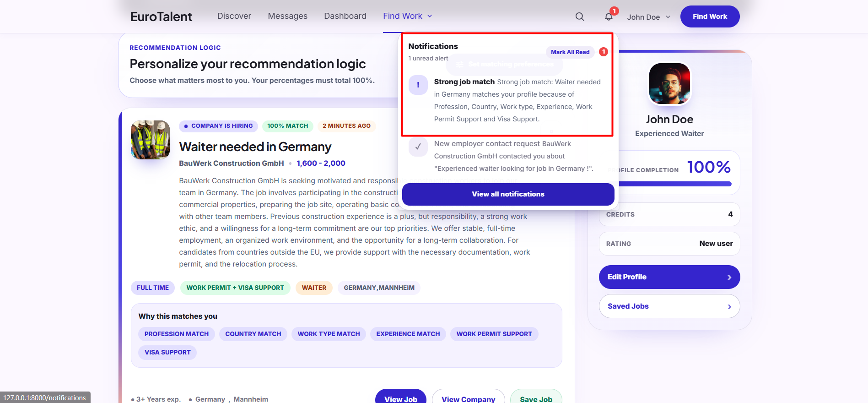Open the Dashboard navigation item
The image size is (868, 403).
click(345, 16)
